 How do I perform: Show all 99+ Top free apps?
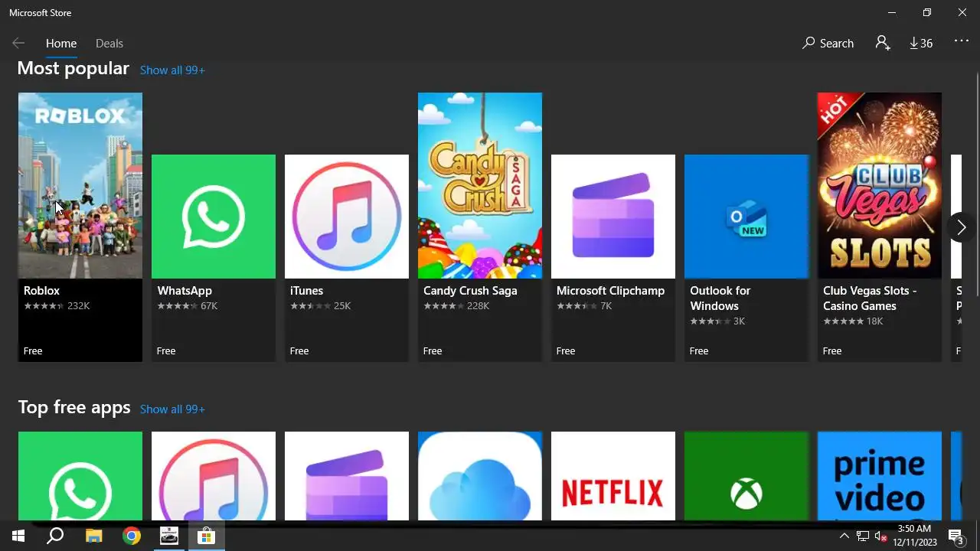pos(172,409)
